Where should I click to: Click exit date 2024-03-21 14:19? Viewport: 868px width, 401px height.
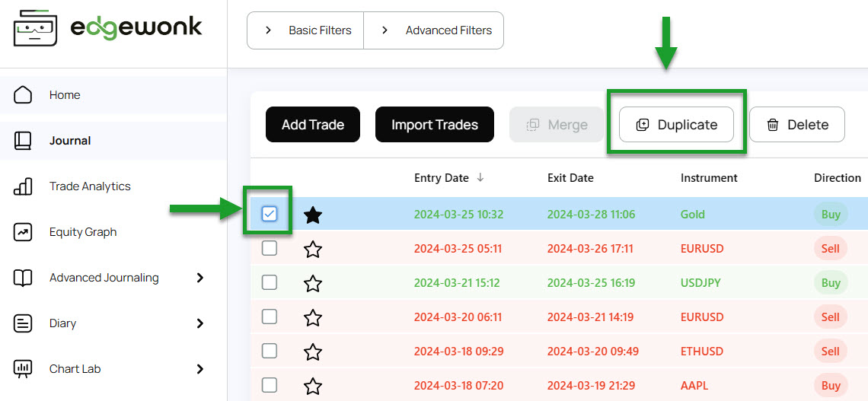click(x=591, y=317)
